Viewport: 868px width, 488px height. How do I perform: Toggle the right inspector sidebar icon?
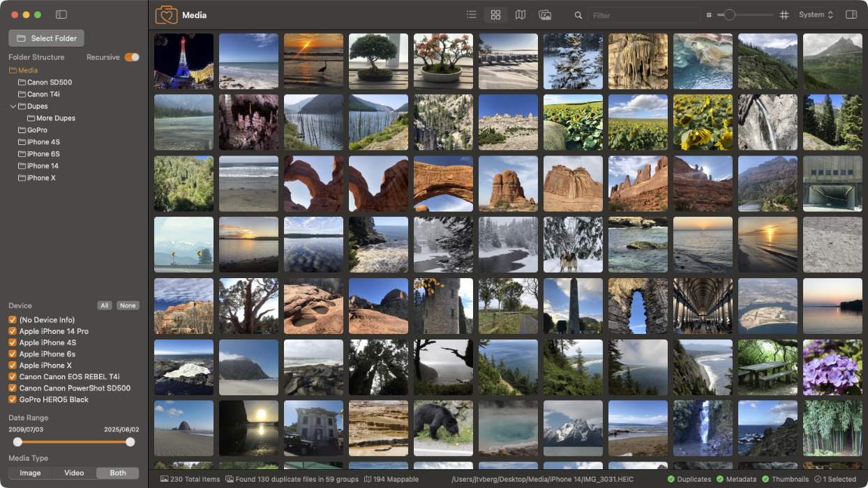click(851, 14)
